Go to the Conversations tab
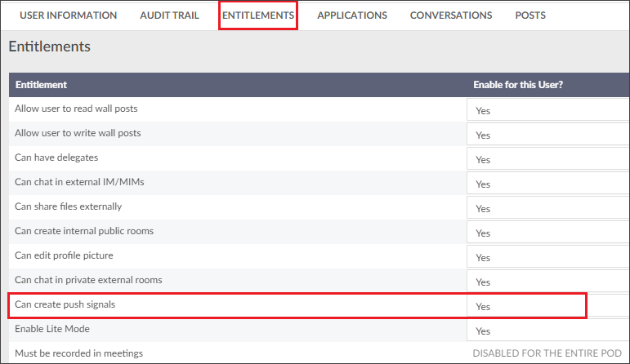630x364 pixels. coord(451,16)
